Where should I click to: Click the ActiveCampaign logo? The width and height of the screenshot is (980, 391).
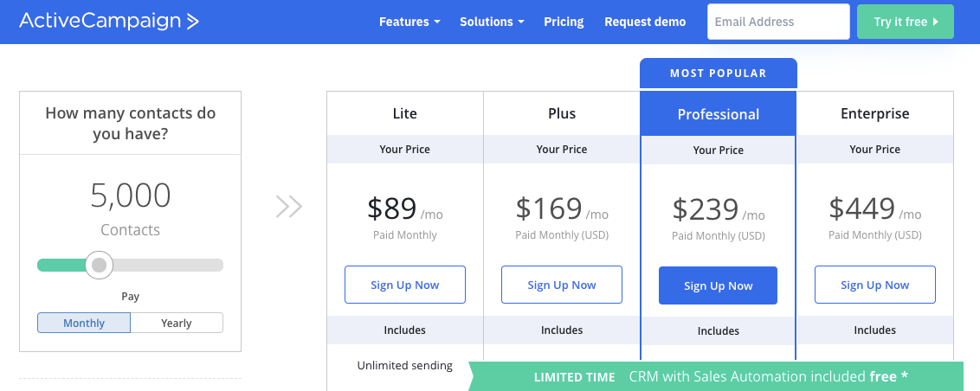109,22
